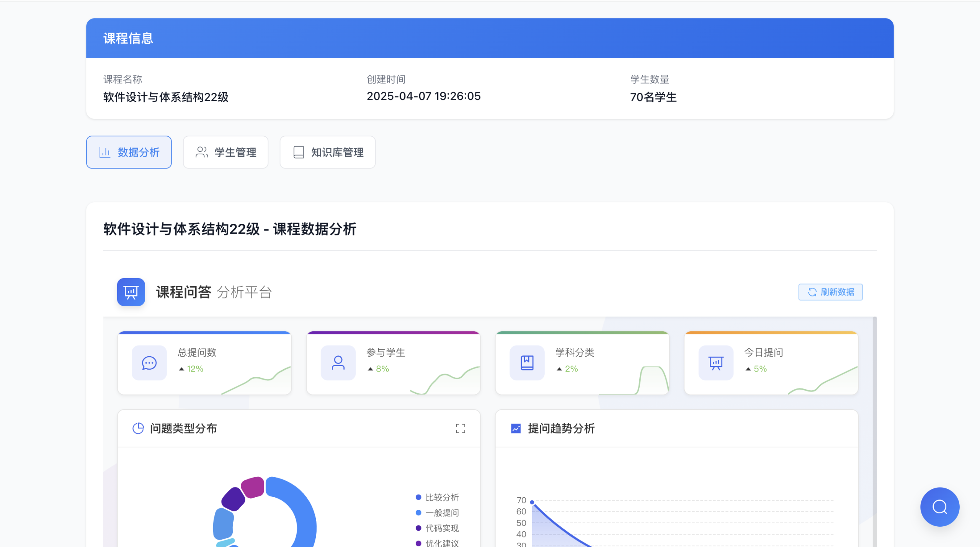Select the 数据分析 tab
980x547 pixels.
pyautogui.click(x=129, y=152)
